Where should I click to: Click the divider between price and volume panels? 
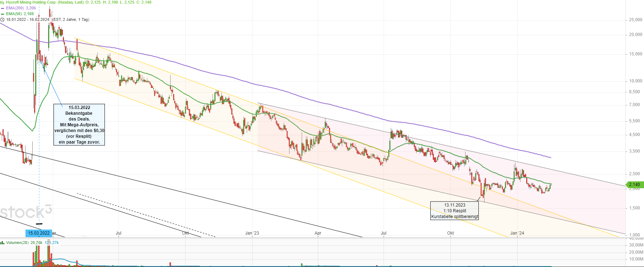tap(312, 238)
